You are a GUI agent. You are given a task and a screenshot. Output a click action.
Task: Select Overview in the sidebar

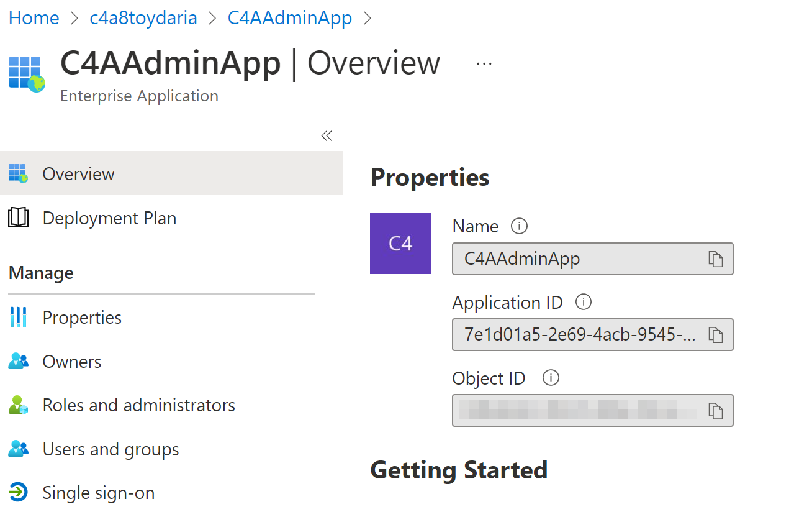(x=171, y=173)
